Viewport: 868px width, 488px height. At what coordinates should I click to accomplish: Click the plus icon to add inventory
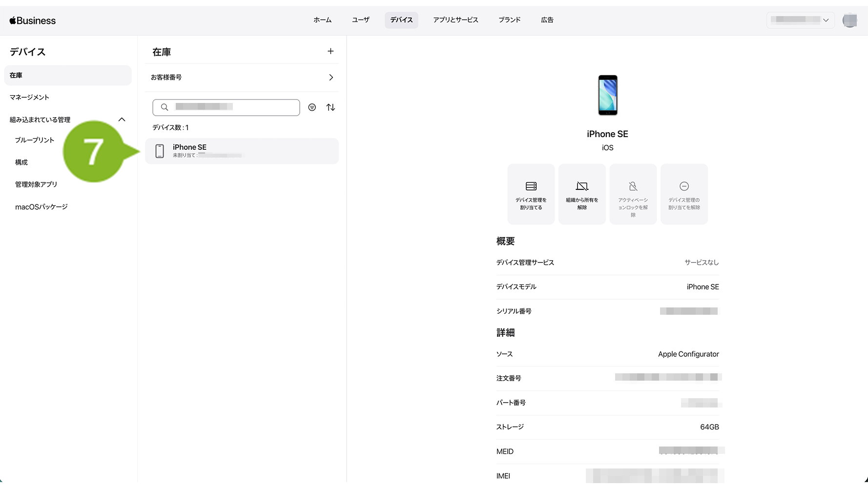(x=331, y=51)
